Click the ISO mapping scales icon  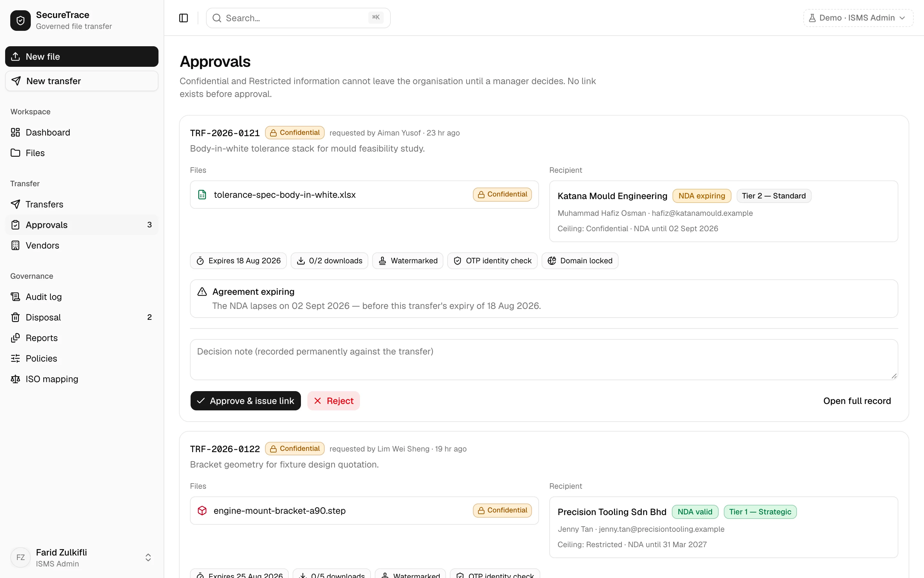click(x=15, y=379)
